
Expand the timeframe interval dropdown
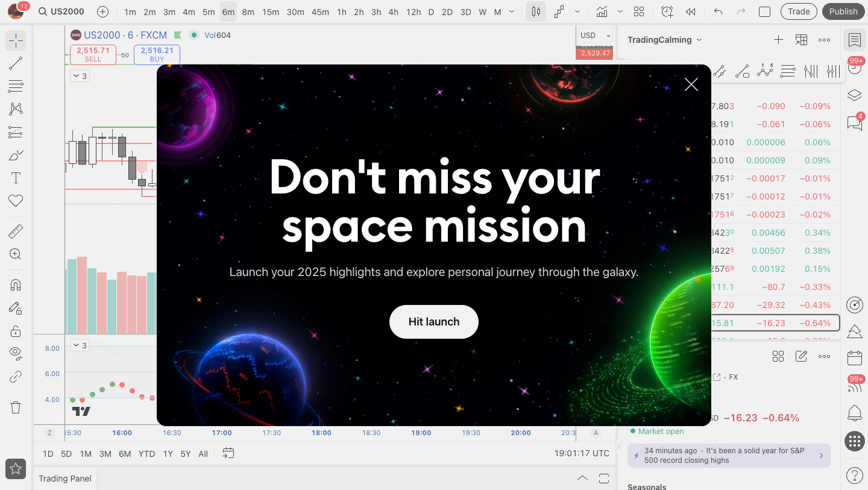[512, 11]
